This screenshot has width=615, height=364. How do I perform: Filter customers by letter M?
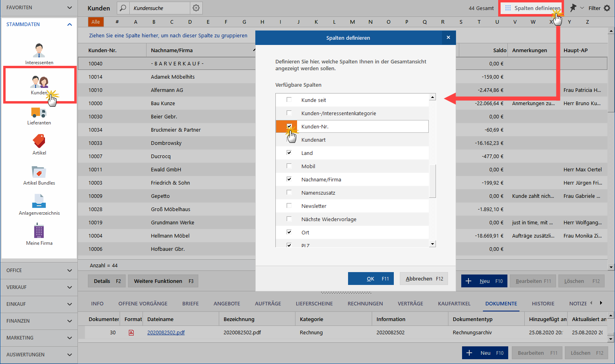tap(352, 22)
